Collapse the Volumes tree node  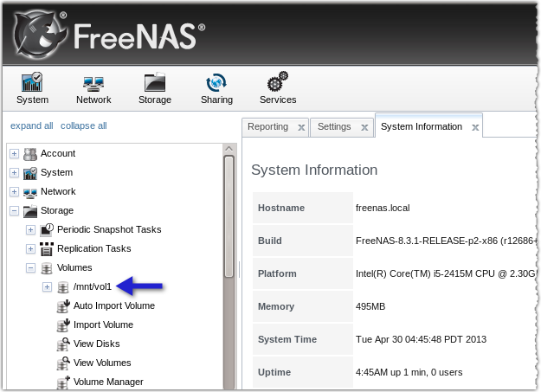[x=30, y=268]
